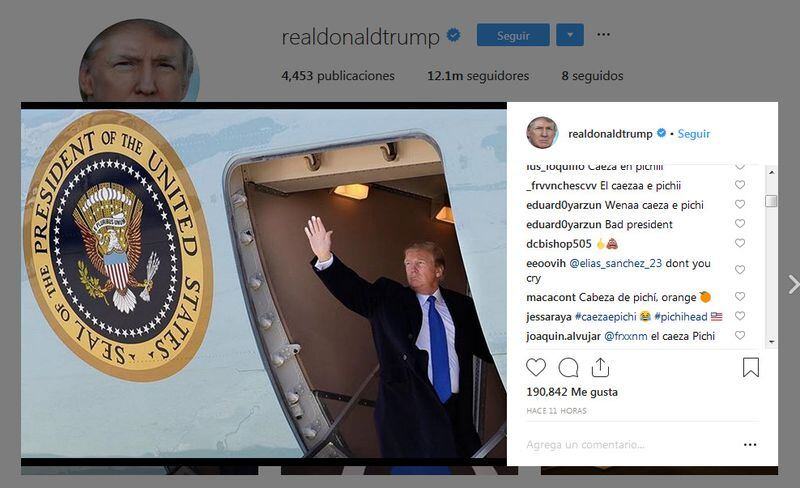
Task: Click the Seguir link in post panel
Action: click(x=693, y=134)
